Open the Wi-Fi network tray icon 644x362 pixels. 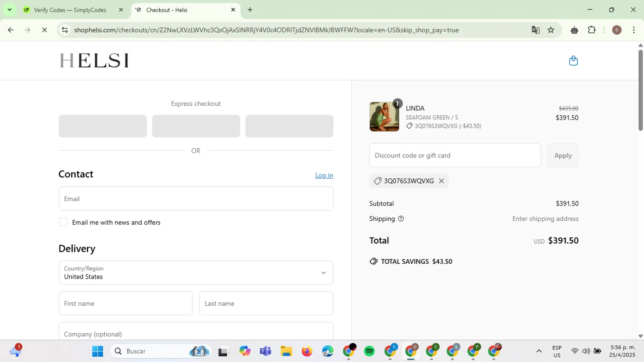[574, 351]
